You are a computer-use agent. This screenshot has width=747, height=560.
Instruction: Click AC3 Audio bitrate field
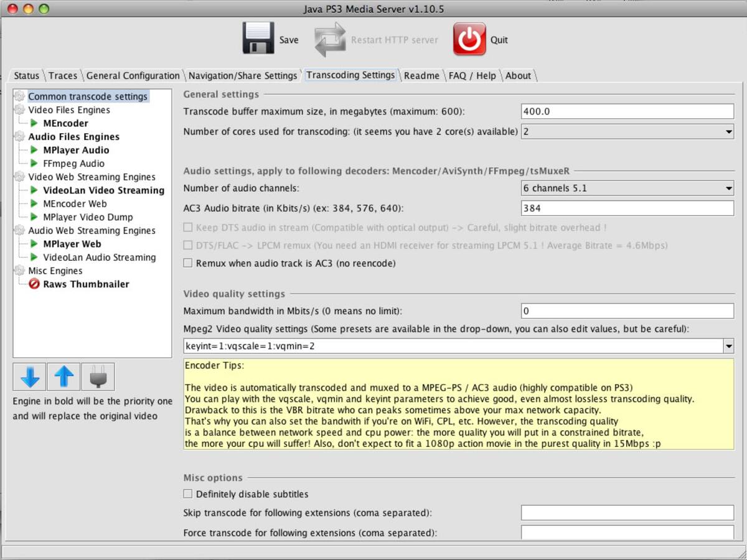pyautogui.click(x=627, y=208)
